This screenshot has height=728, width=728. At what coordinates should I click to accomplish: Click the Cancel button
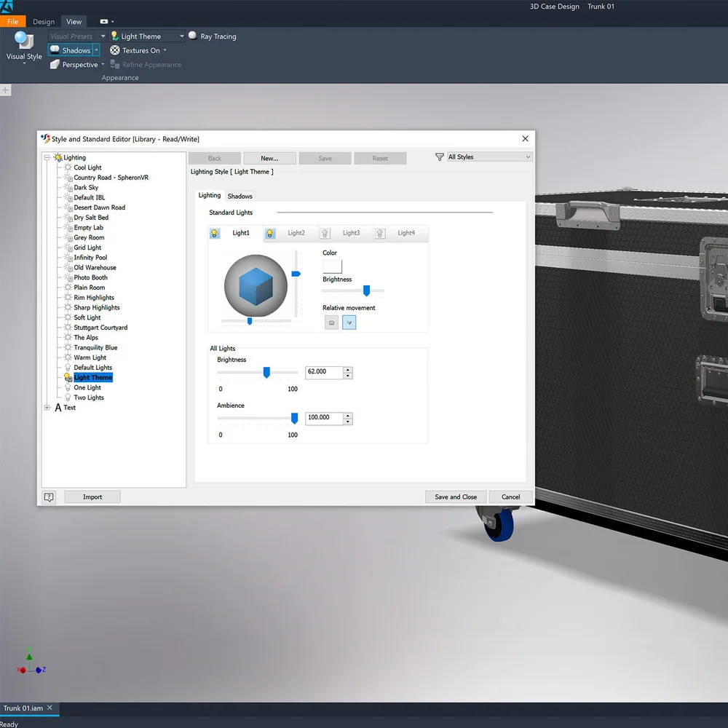pos(511,497)
